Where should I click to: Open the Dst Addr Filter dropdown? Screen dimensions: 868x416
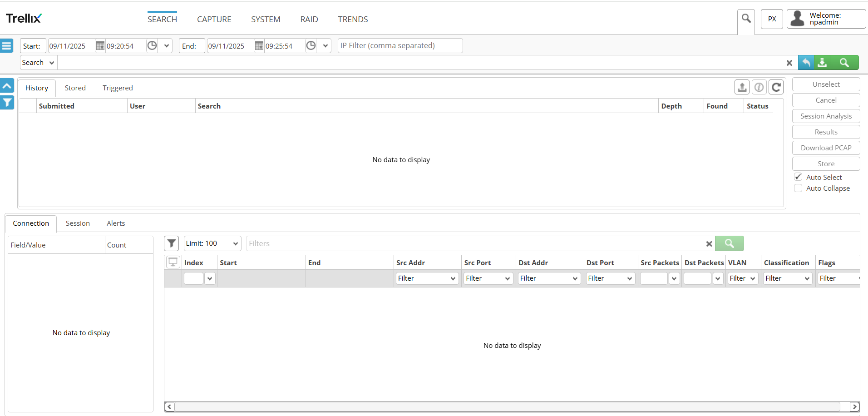549,278
